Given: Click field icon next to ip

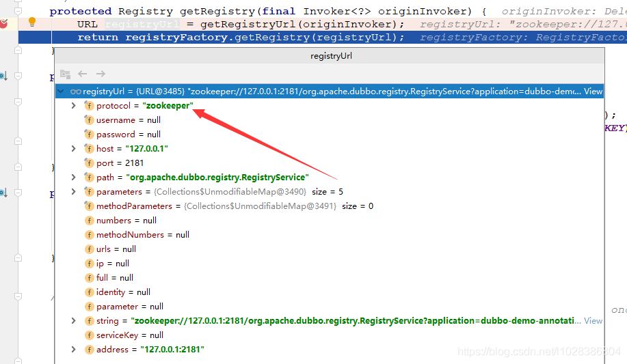Looking at the screenshot, I should [x=89, y=264].
